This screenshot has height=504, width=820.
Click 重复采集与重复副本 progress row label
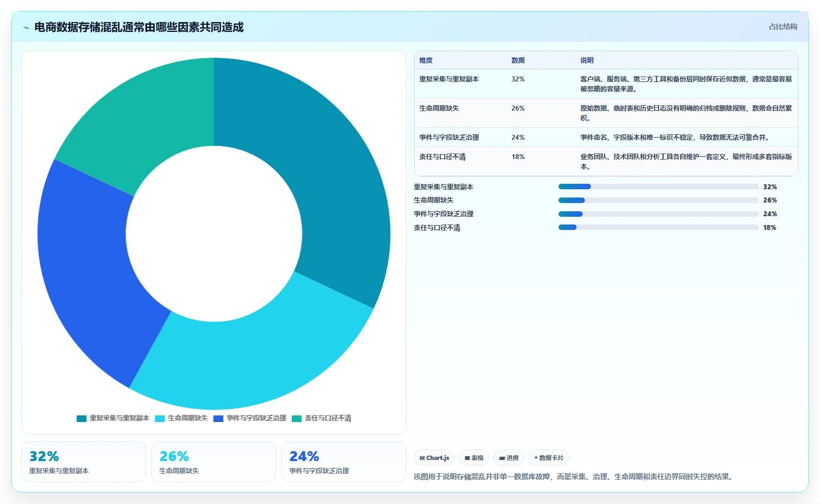click(443, 187)
